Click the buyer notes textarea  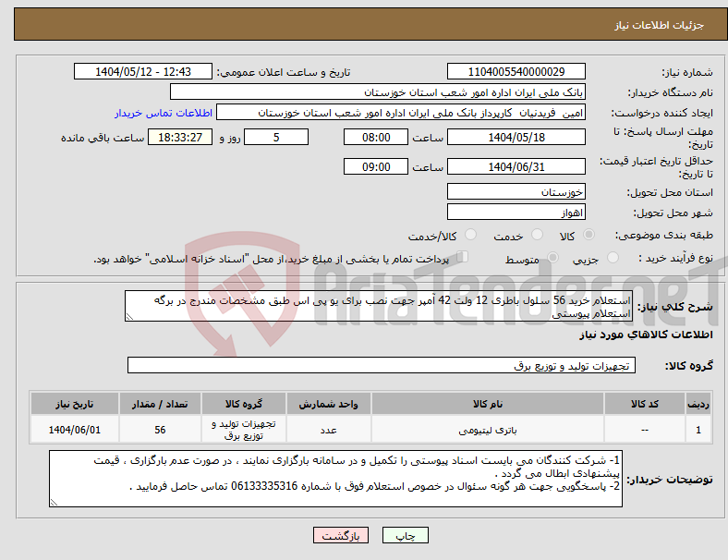click(x=335, y=479)
